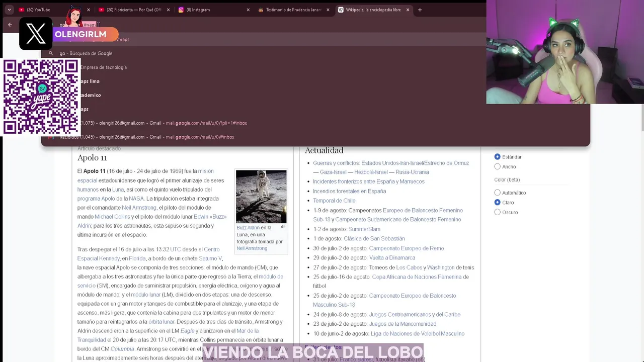Open a new browser tab
This screenshot has height=362, width=644.
(x=420, y=10)
